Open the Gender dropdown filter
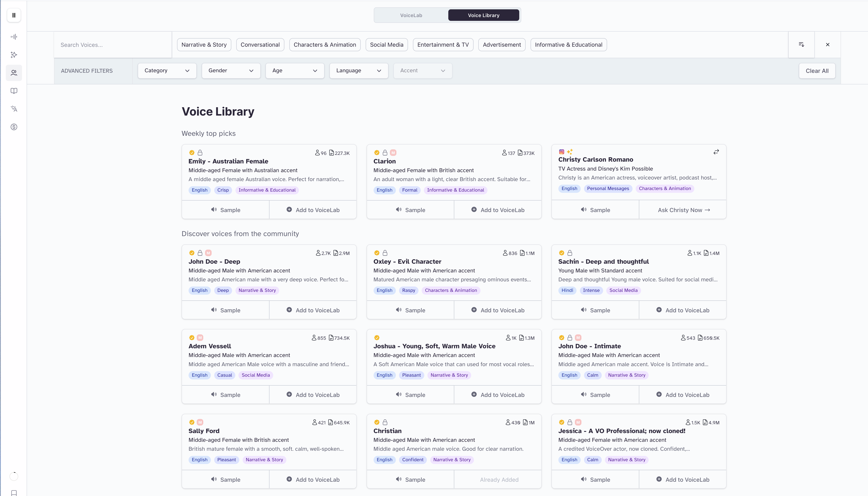This screenshot has width=868, height=496. coord(231,70)
